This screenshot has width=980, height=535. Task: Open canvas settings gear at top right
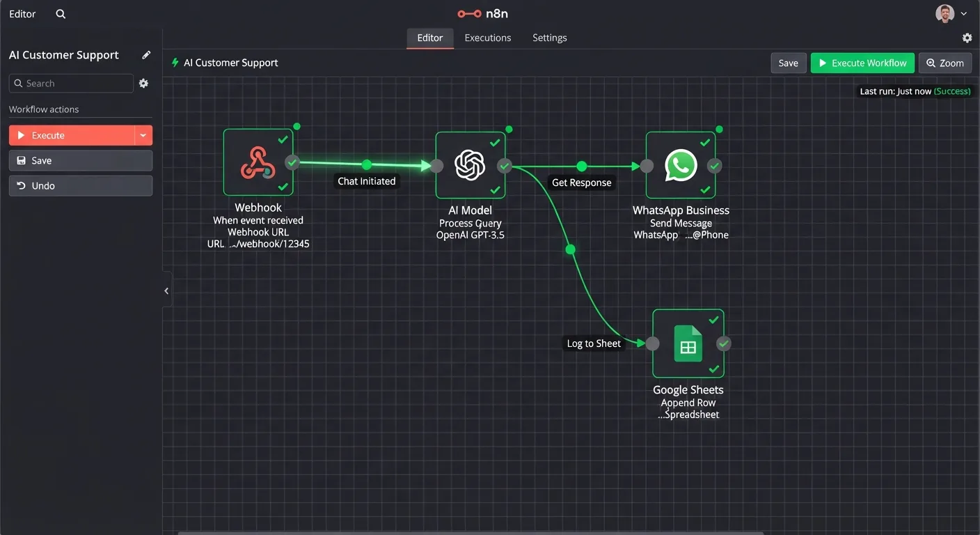967,38
